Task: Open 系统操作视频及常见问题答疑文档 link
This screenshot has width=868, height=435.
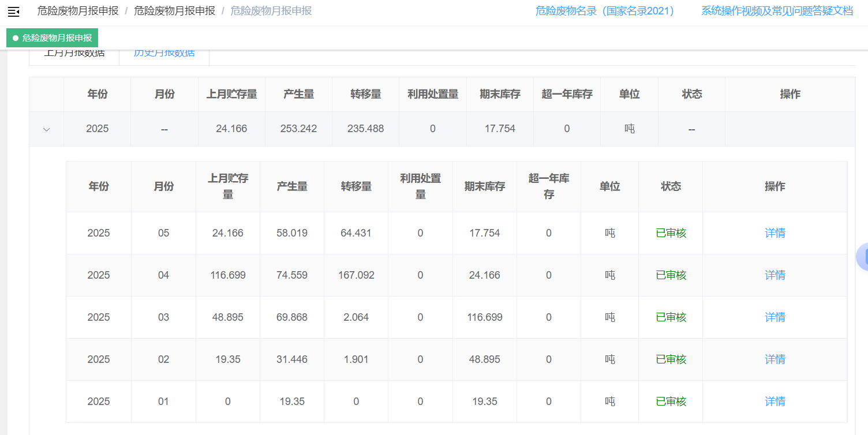Action: [x=777, y=11]
